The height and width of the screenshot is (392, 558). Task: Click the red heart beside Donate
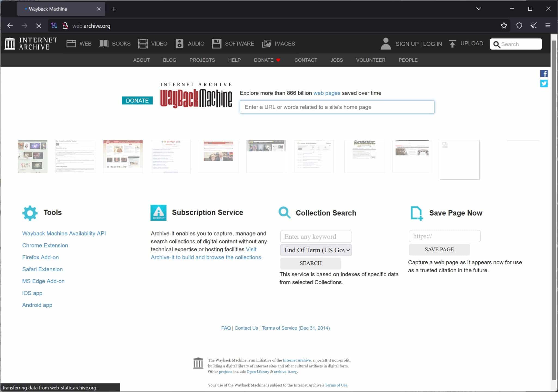[278, 60]
